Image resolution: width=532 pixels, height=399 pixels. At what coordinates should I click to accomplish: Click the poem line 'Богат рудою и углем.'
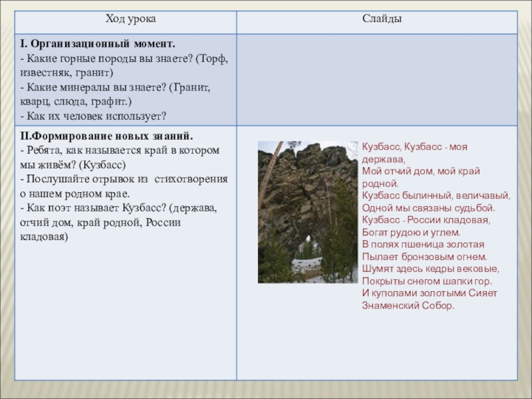coord(411,232)
